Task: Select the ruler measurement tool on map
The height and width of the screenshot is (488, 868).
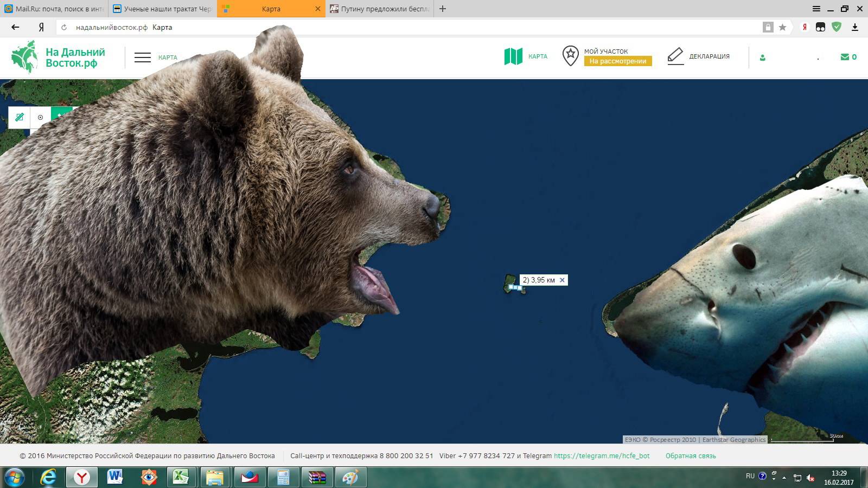Action: pyautogui.click(x=20, y=117)
